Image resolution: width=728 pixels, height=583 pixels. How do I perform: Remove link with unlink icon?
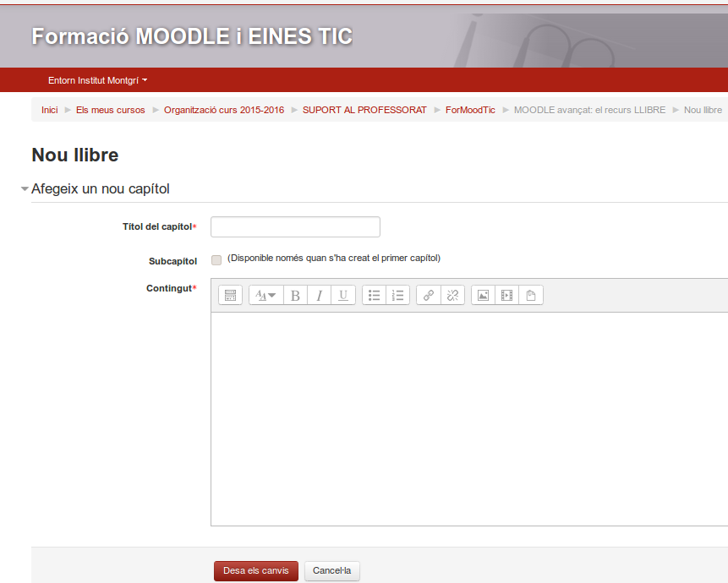coord(452,296)
